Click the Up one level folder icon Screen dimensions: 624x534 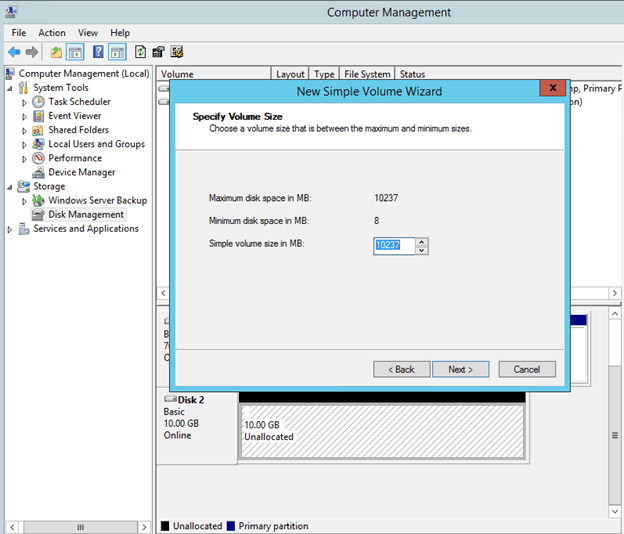(57, 52)
